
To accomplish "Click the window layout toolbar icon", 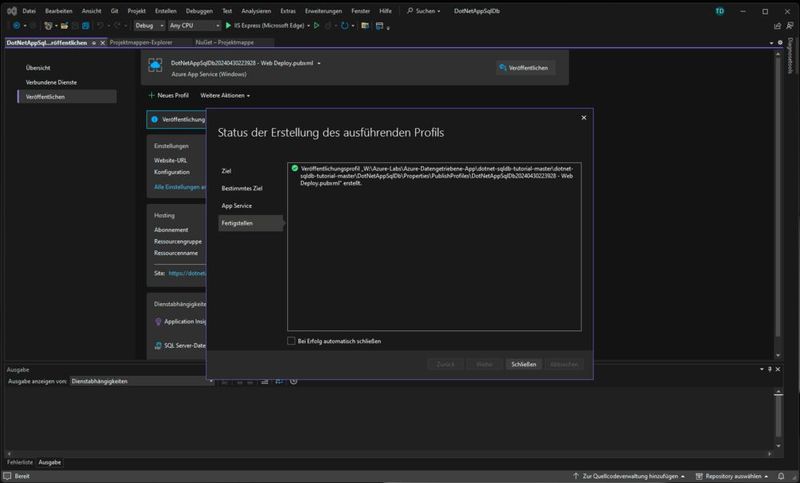I will (x=380, y=26).
